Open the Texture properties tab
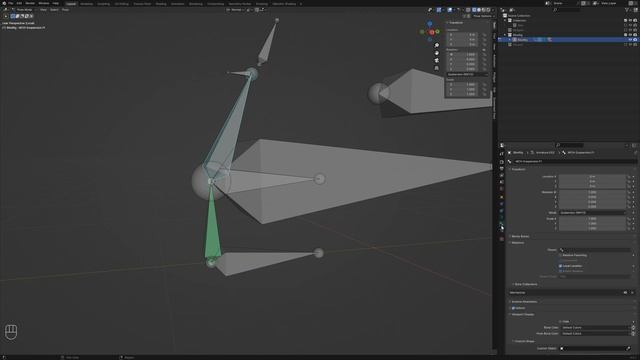The height and width of the screenshot is (360, 640). [x=502, y=239]
